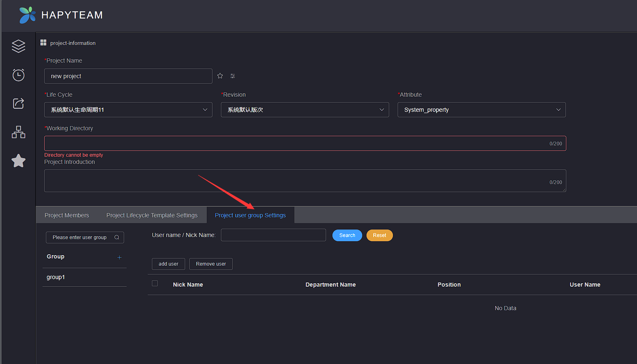This screenshot has width=637, height=364.
Task: Click the grid icon beside project-information
Action: [43, 42]
